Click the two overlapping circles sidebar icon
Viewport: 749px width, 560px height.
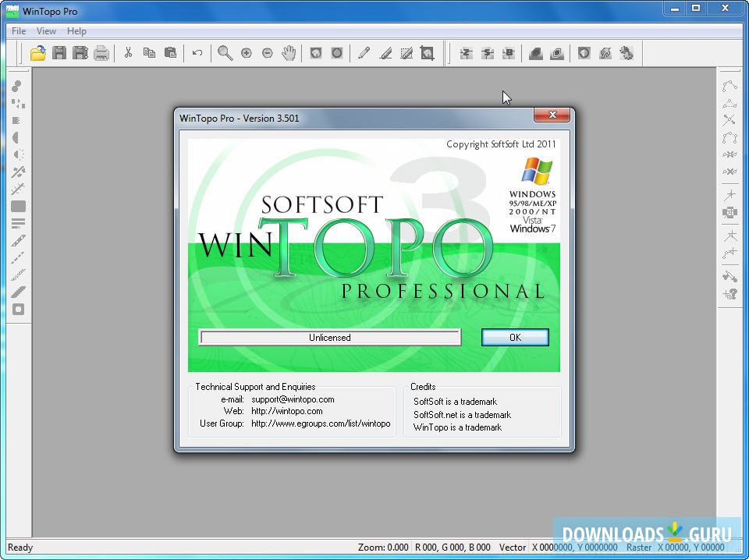(x=16, y=86)
